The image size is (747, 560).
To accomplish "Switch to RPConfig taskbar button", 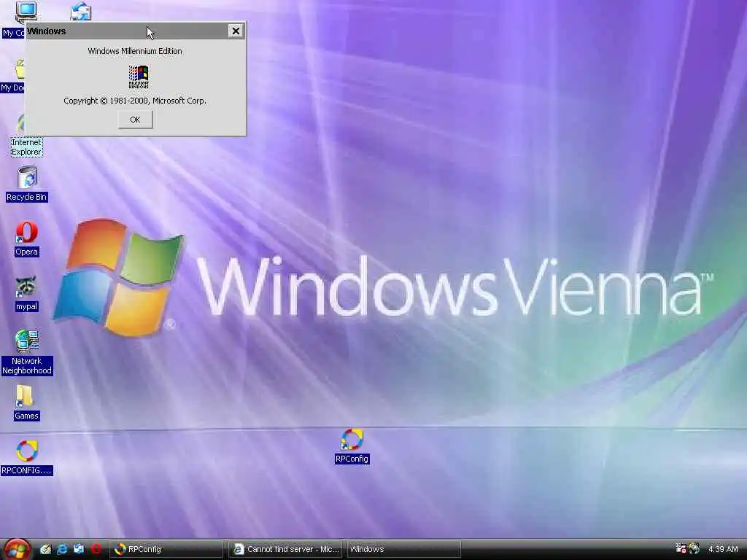I will 166,549.
